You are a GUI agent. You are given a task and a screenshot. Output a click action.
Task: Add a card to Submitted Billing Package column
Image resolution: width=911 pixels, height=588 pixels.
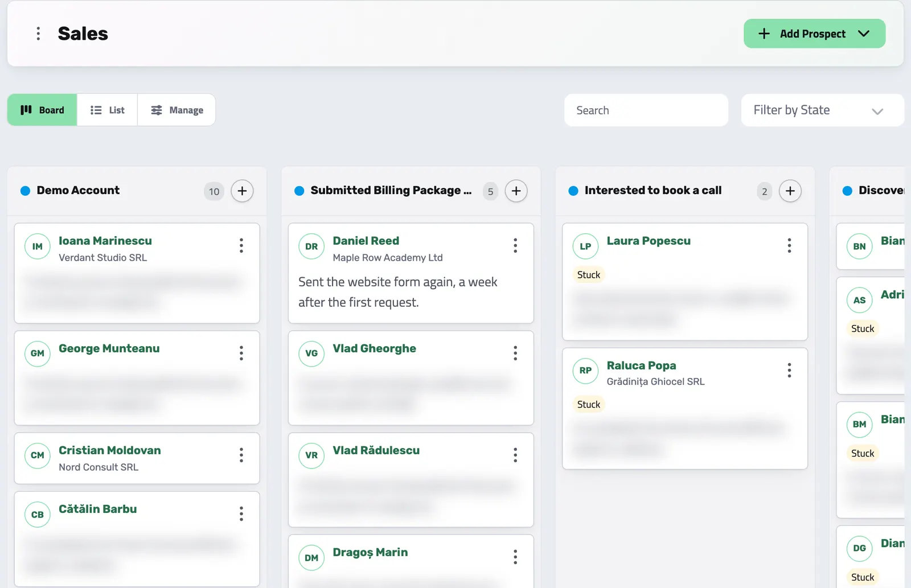[516, 191]
